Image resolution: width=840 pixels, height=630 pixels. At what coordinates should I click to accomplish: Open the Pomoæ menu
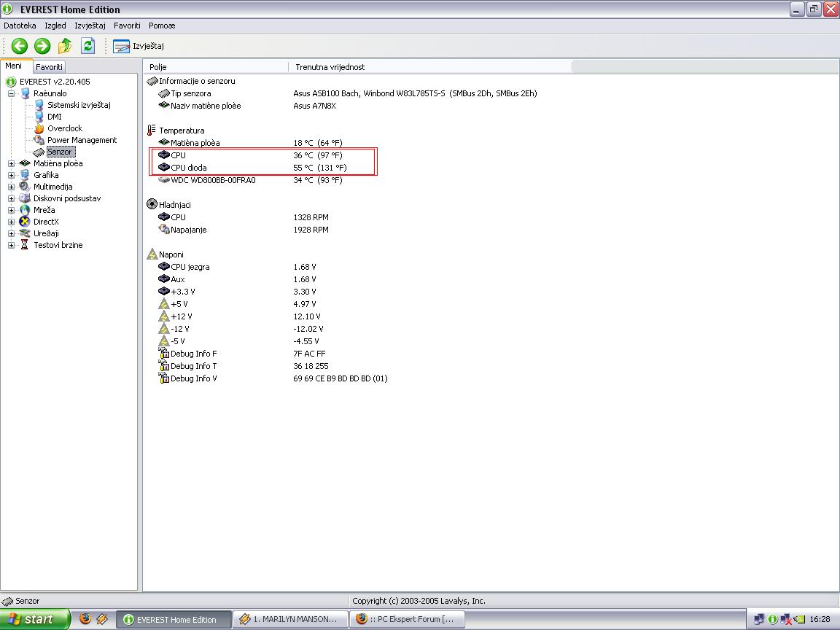click(162, 26)
